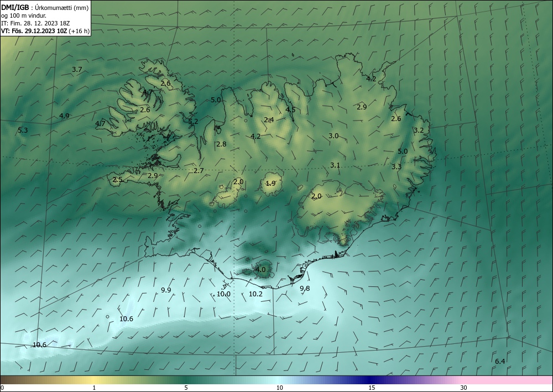The height and width of the screenshot is (392, 553).
Task: Click the '0' tick label on the scale
Action: coord(2,388)
